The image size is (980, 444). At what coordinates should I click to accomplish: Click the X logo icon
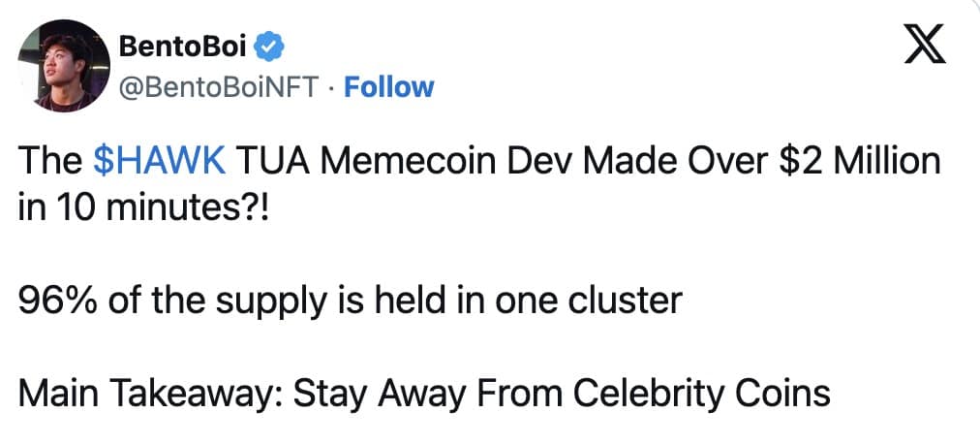pyautogui.click(x=924, y=47)
